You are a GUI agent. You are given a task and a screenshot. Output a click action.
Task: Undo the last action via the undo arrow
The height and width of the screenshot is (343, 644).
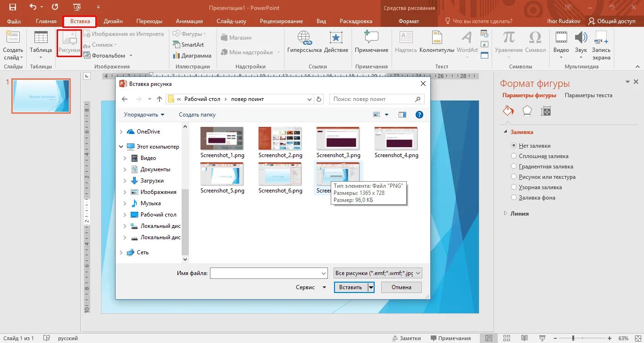(x=33, y=7)
